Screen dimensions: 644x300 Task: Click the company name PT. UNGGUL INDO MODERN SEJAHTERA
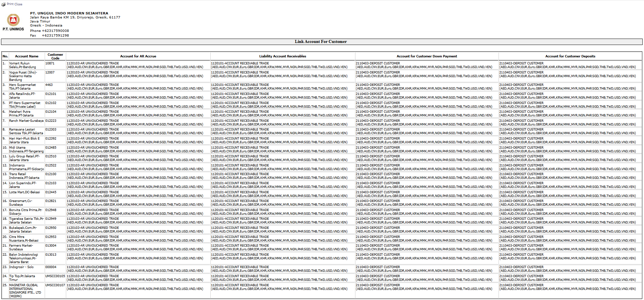[69, 13]
